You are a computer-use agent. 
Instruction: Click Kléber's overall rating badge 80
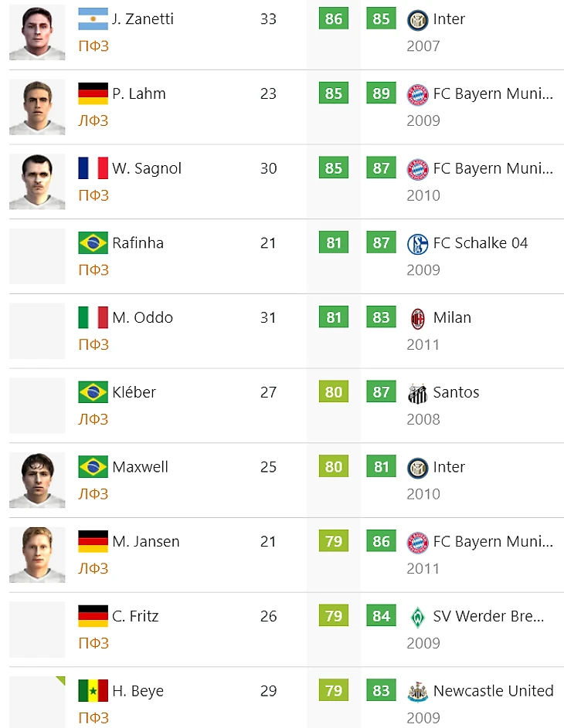click(x=334, y=392)
